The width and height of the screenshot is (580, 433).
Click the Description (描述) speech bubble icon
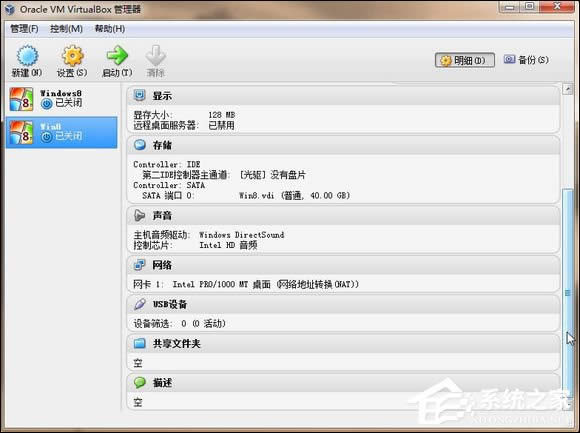point(139,382)
